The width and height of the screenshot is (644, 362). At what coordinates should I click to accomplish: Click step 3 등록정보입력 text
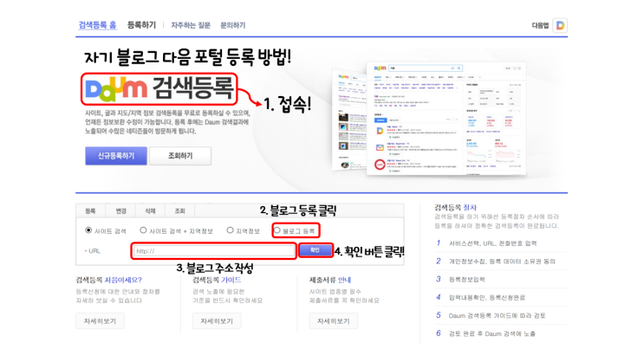pyautogui.click(x=466, y=280)
